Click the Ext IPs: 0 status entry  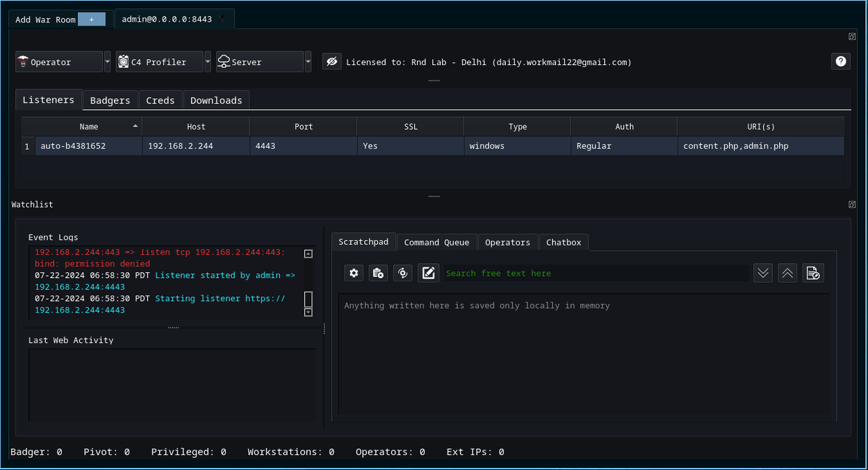475,452
